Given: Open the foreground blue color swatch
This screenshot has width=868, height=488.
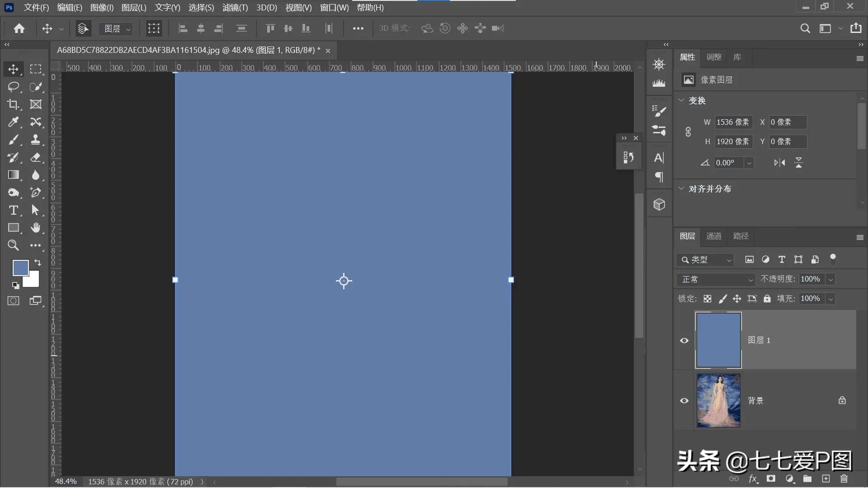Looking at the screenshot, I should (x=20, y=267).
